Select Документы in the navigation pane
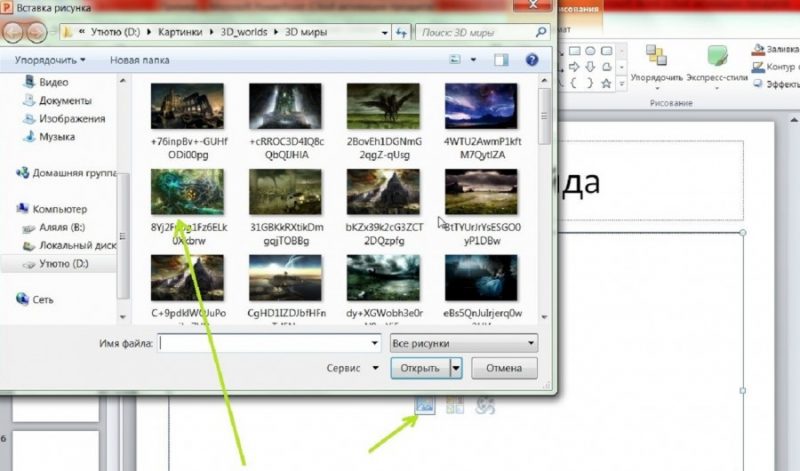Viewport: 800px width, 471px height. click(x=66, y=101)
